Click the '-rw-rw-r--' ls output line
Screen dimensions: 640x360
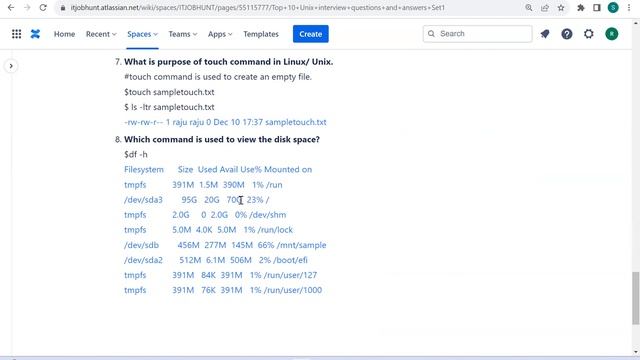(225, 122)
